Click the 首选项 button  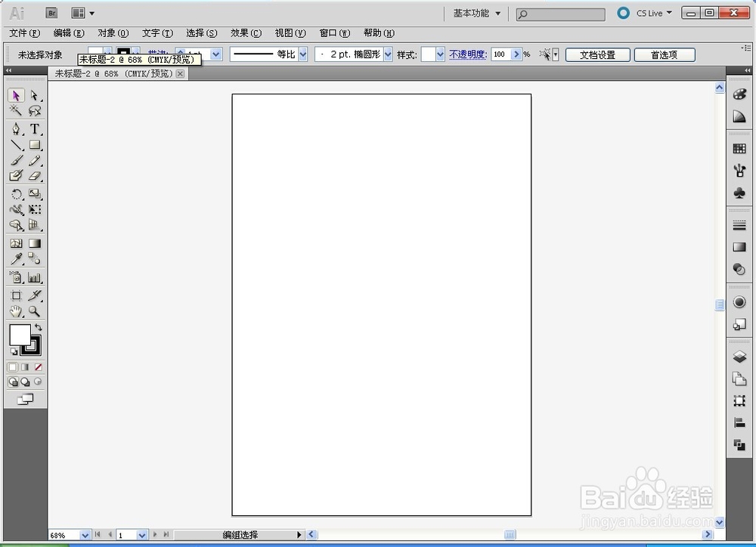(665, 55)
